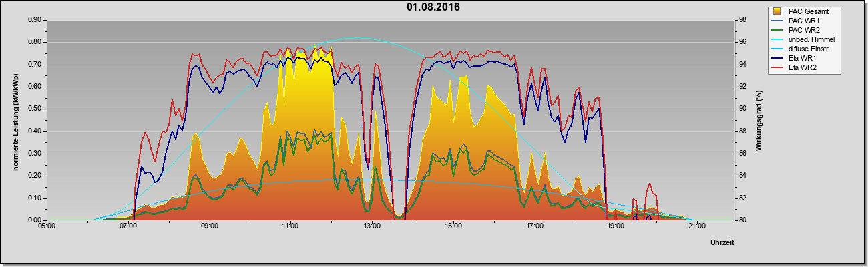Screen dimensions: 868x267
Task: Click the 0.70 left axis value
Action: click(35, 65)
